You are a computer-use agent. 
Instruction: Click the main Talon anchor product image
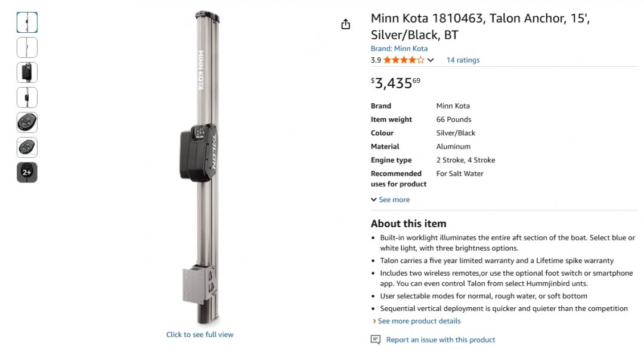(x=200, y=167)
